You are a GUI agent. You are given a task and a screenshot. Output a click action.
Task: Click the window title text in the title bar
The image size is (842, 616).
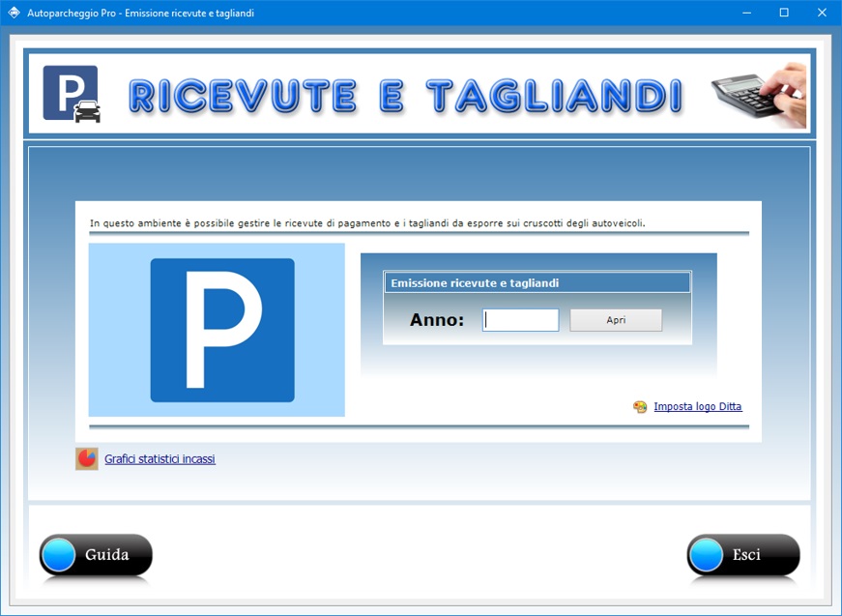[141, 14]
